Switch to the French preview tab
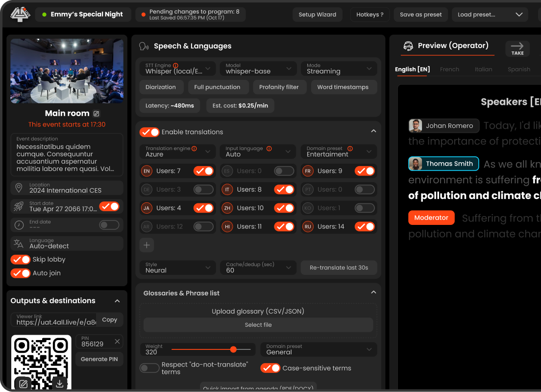Screen dimensions: 541x392 coord(449,69)
